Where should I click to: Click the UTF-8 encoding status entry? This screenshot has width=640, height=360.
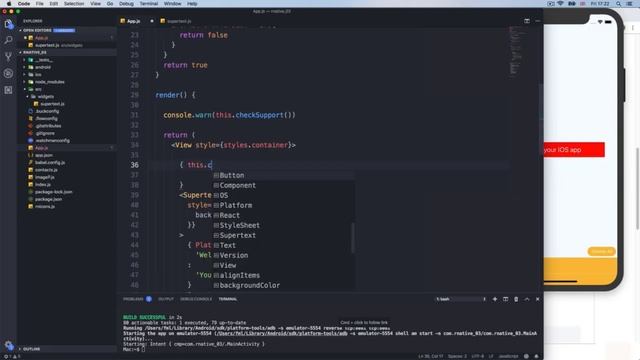478,357
